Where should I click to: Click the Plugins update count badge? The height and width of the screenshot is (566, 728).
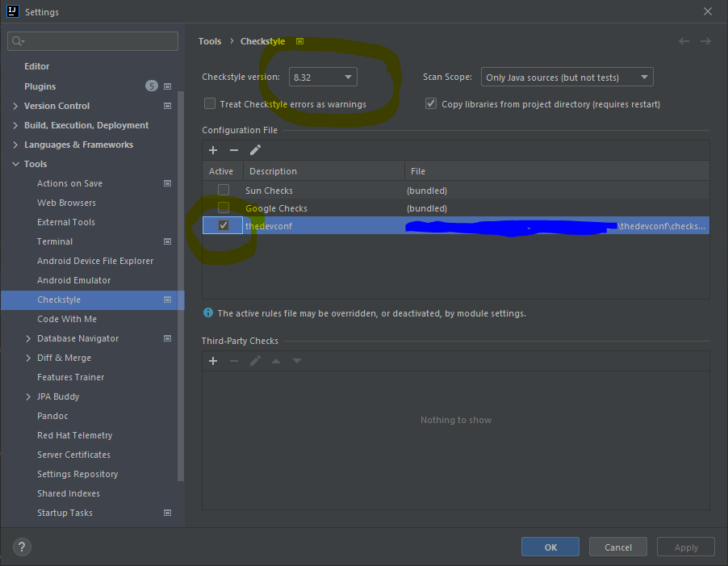tap(152, 86)
